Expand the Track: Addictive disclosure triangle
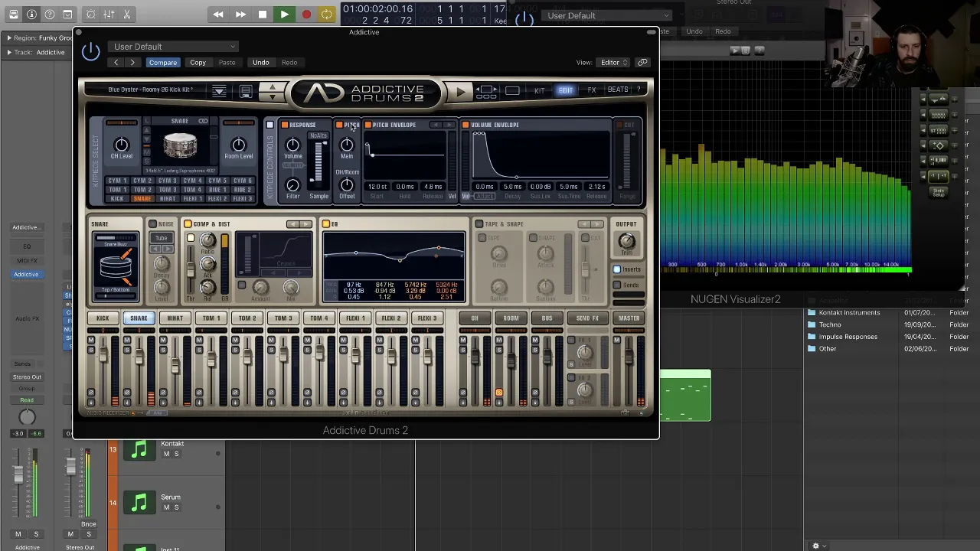 8,52
